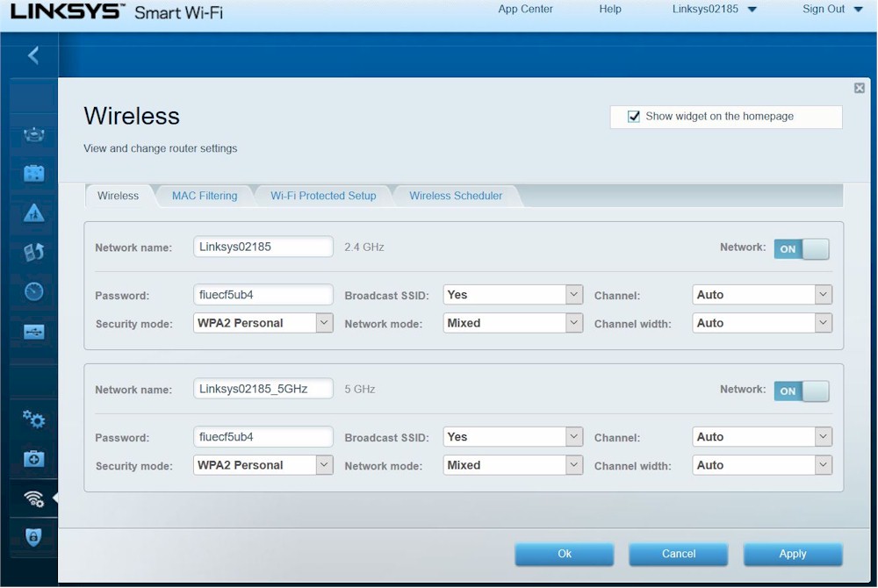Focus the 5 GHz password field
The image size is (878, 588).
coord(263,437)
